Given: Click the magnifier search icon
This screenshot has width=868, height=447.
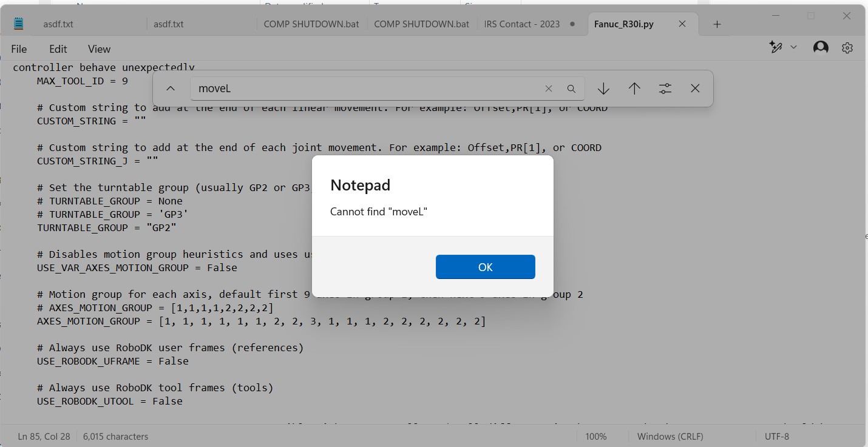Looking at the screenshot, I should click(x=571, y=89).
